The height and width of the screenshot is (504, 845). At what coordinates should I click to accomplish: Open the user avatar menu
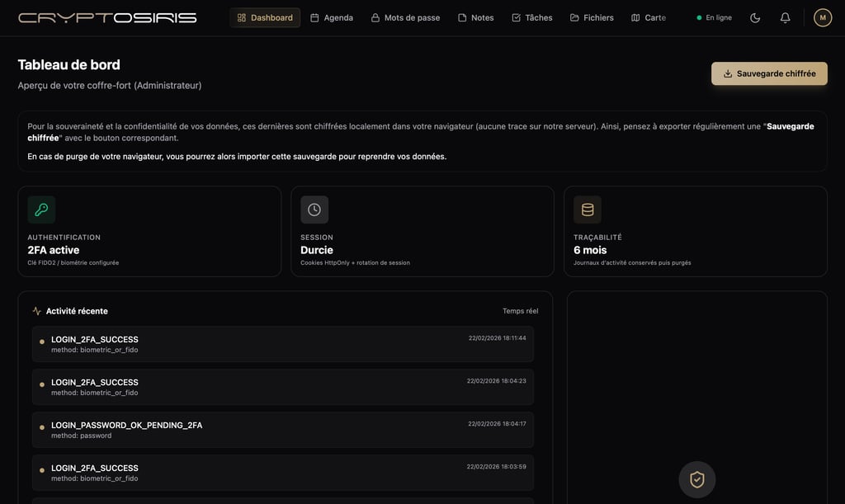tap(823, 17)
